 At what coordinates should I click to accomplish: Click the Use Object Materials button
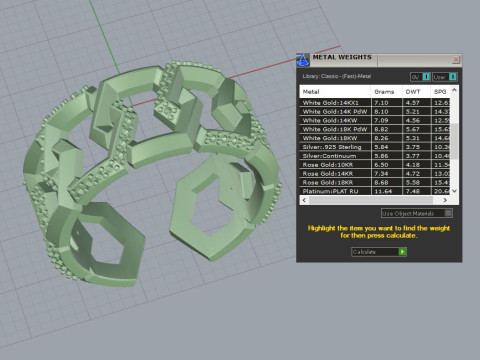coord(417,213)
